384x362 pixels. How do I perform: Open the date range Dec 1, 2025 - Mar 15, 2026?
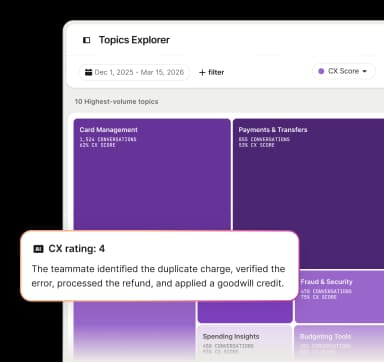(x=134, y=72)
